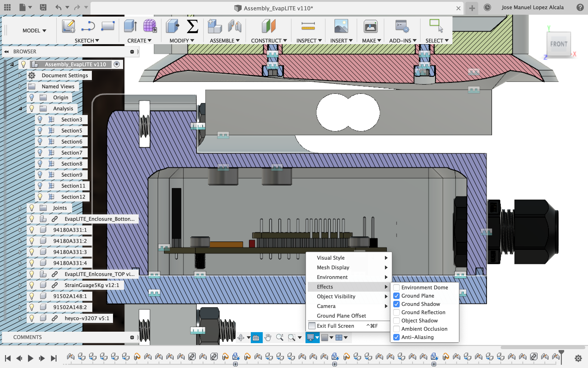Collapse the Analysis folder

20,109
